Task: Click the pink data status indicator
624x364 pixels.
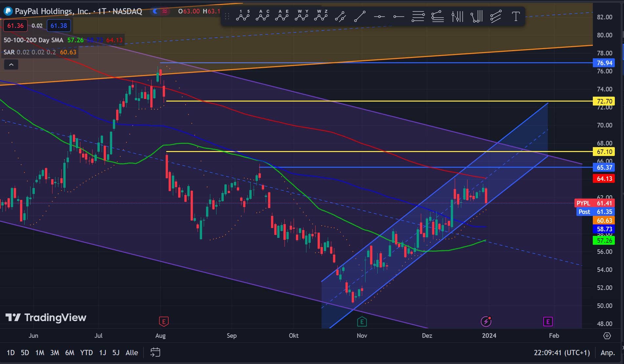Action: click(x=165, y=11)
